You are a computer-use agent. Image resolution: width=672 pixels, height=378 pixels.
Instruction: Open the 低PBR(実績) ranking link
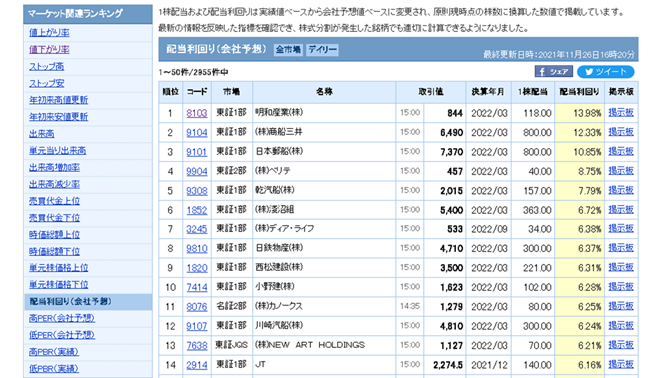(x=54, y=369)
